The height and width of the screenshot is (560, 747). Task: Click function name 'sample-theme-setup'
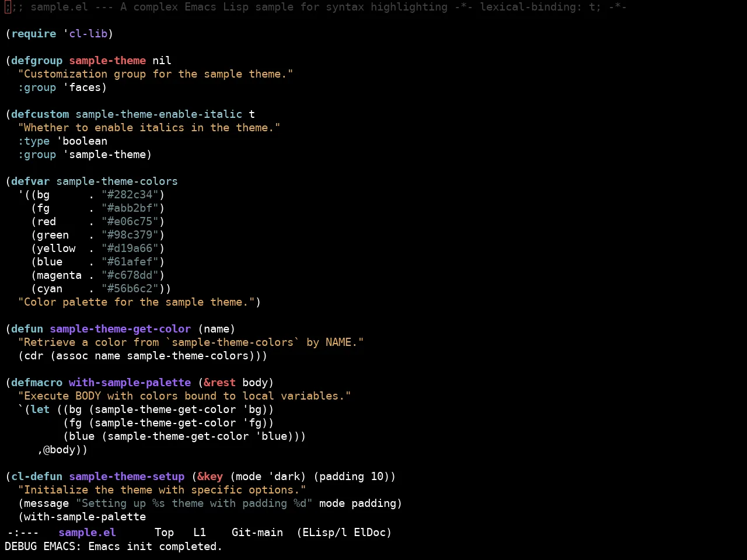pyautogui.click(x=127, y=477)
